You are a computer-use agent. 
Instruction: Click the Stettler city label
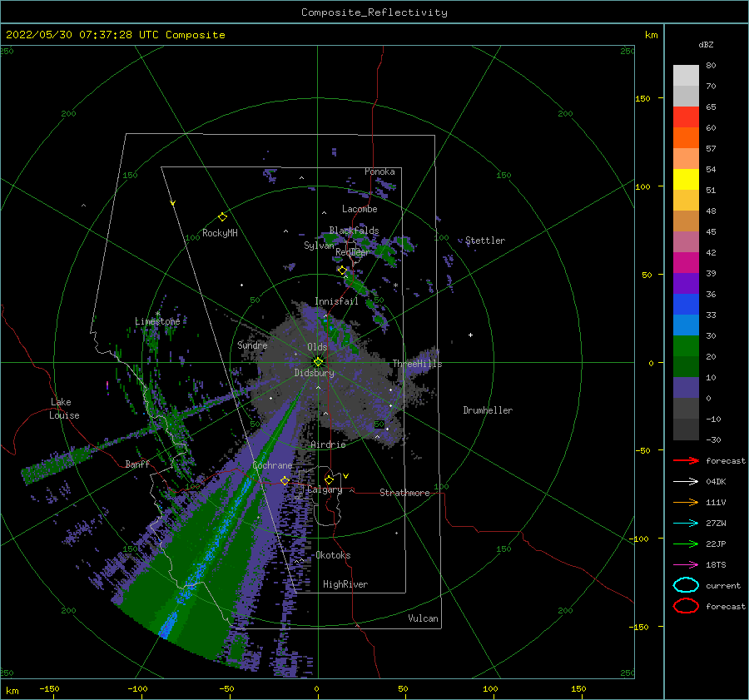click(485, 241)
